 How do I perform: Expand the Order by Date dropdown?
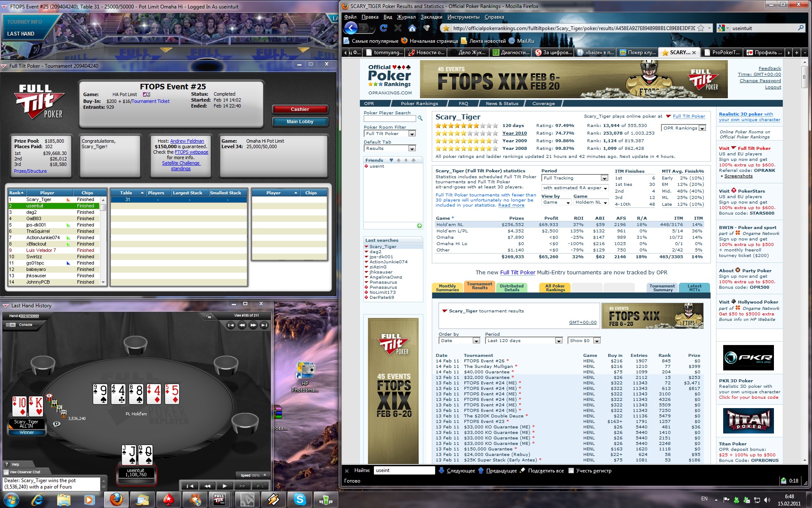point(476,341)
